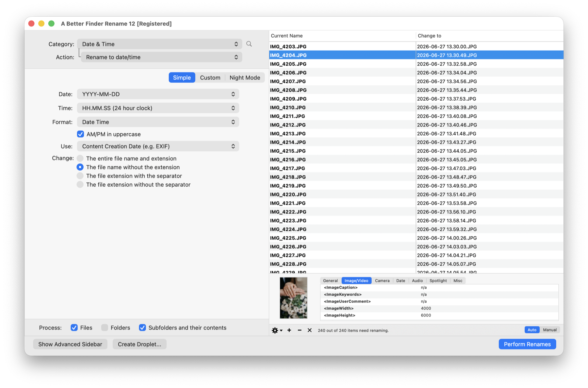The width and height of the screenshot is (588, 388).
Task: Open the Format dropdown (Date Time)
Action: (x=158, y=122)
